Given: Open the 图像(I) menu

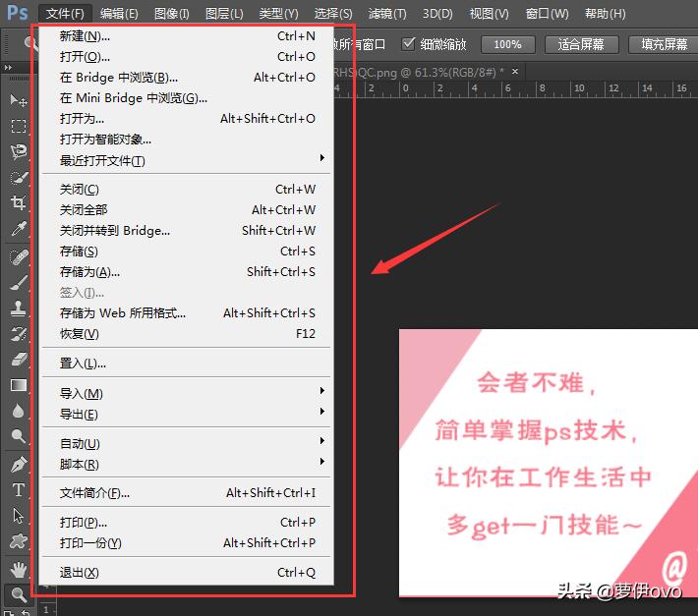Looking at the screenshot, I should click(172, 14).
